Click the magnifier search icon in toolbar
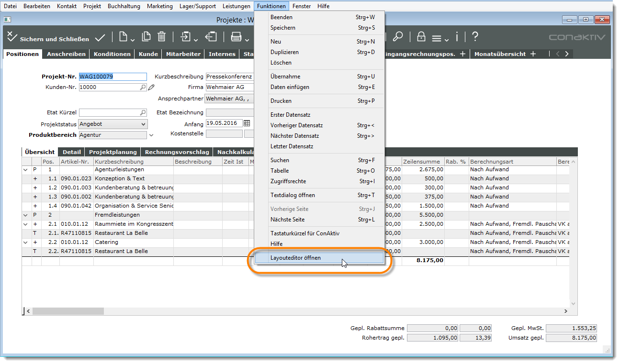The height and width of the screenshot is (364, 620). (397, 37)
